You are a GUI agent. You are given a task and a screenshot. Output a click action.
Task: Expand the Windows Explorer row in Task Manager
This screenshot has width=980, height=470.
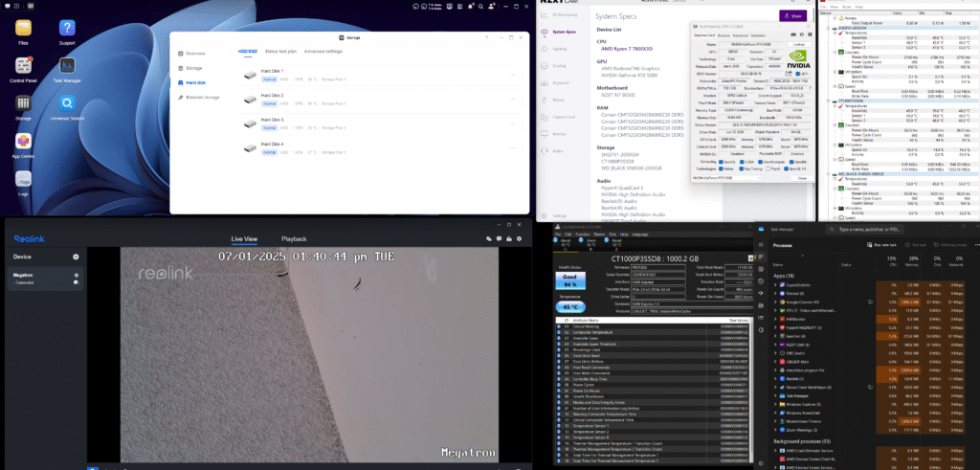[x=775, y=404]
